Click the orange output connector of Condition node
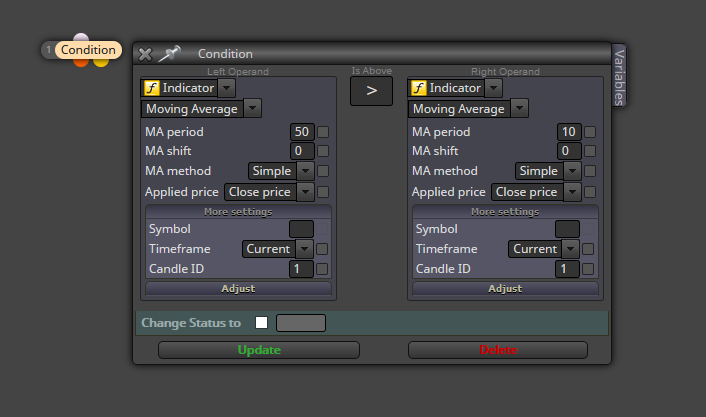The image size is (706, 417). pyautogui.click(x=81, y=63)
